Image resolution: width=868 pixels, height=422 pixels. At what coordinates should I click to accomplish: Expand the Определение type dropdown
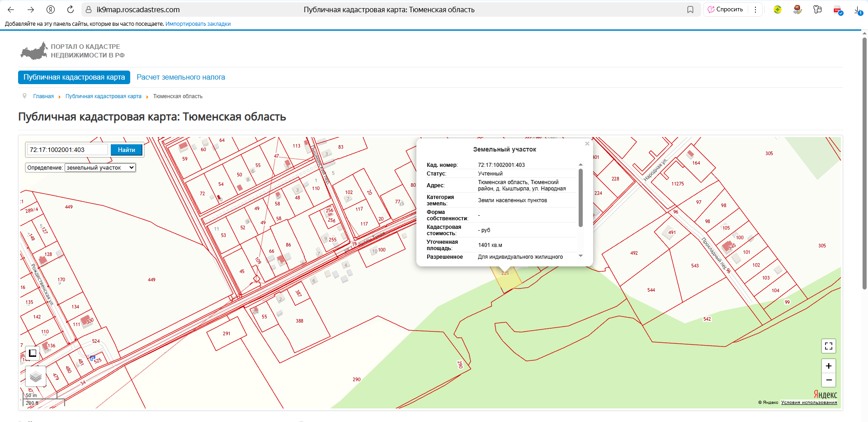point(100,168)
